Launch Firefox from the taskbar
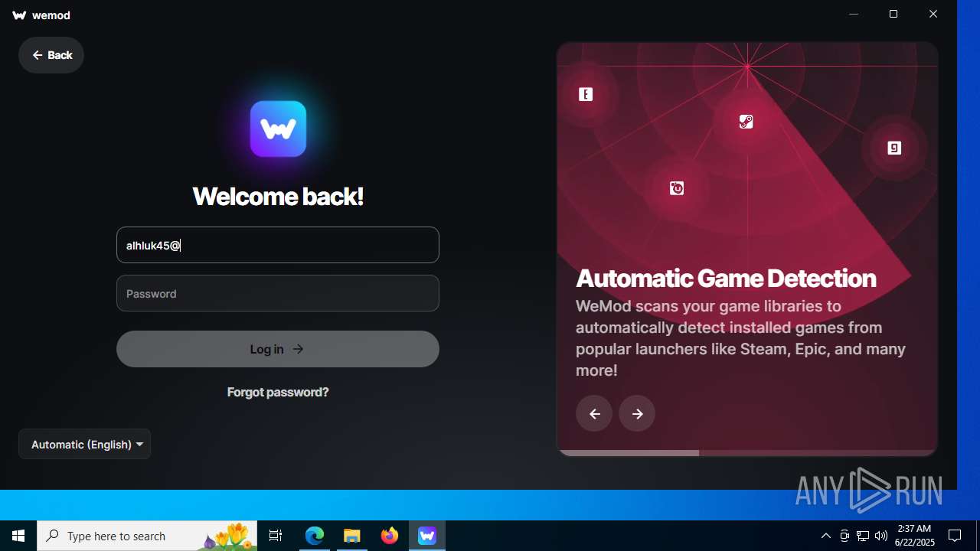 click(390, 536)
